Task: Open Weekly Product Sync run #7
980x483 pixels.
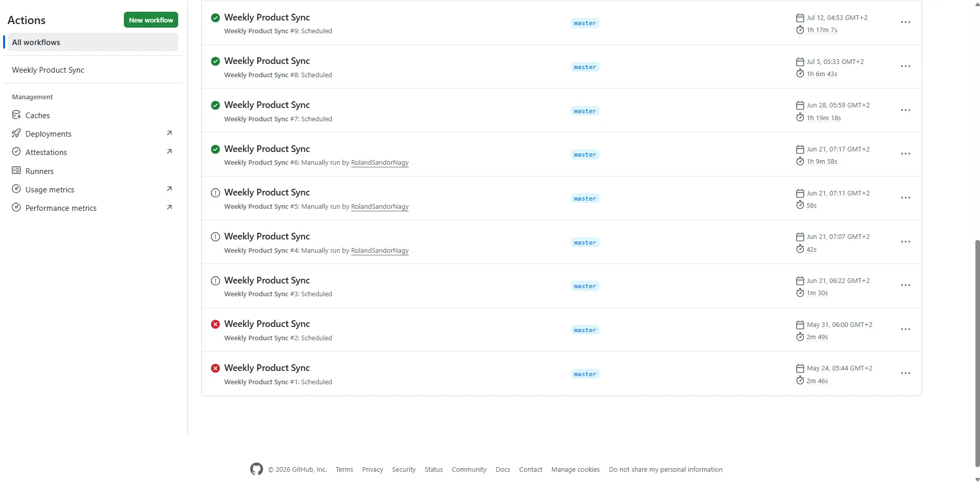Action: point(267,105)
